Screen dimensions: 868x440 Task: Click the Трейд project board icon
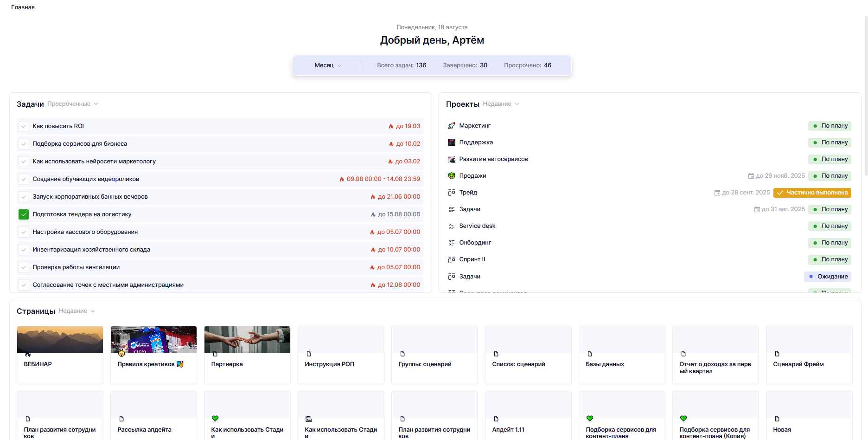click(x=452, y=193)
